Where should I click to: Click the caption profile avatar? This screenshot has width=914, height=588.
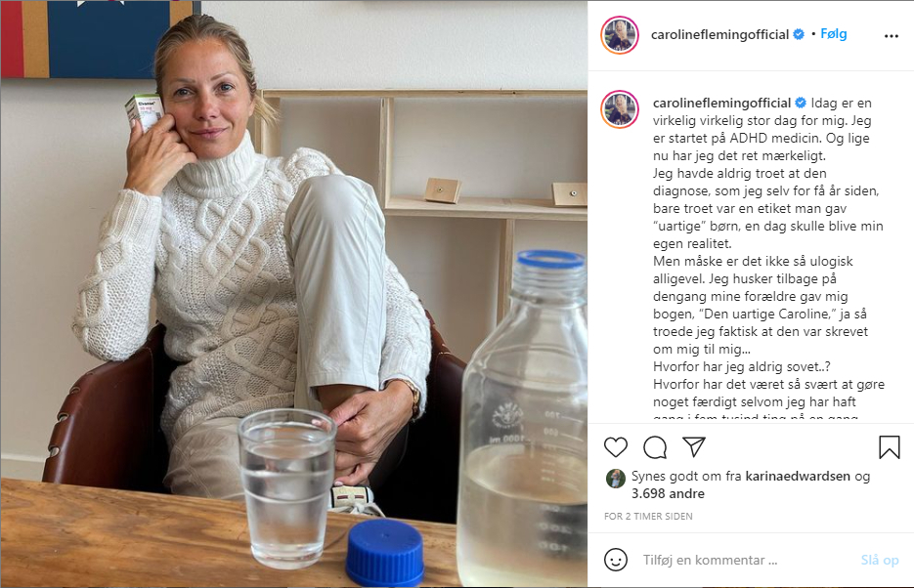(620, 108)
